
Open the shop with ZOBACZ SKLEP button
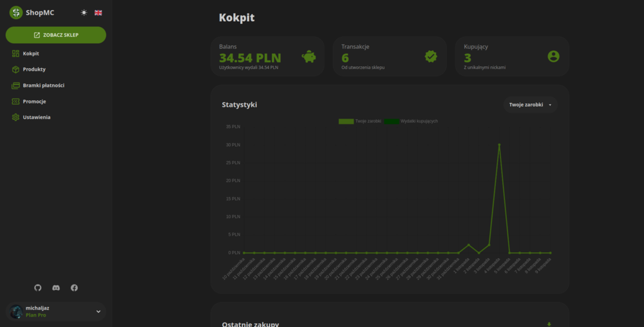[x=56, y=35]
